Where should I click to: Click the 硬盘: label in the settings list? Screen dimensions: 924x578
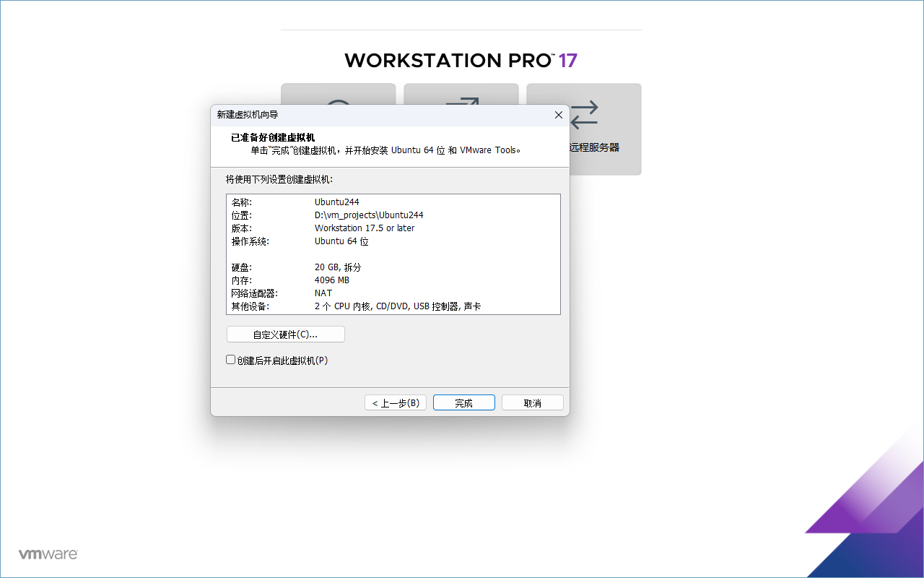tap(242, 267)
